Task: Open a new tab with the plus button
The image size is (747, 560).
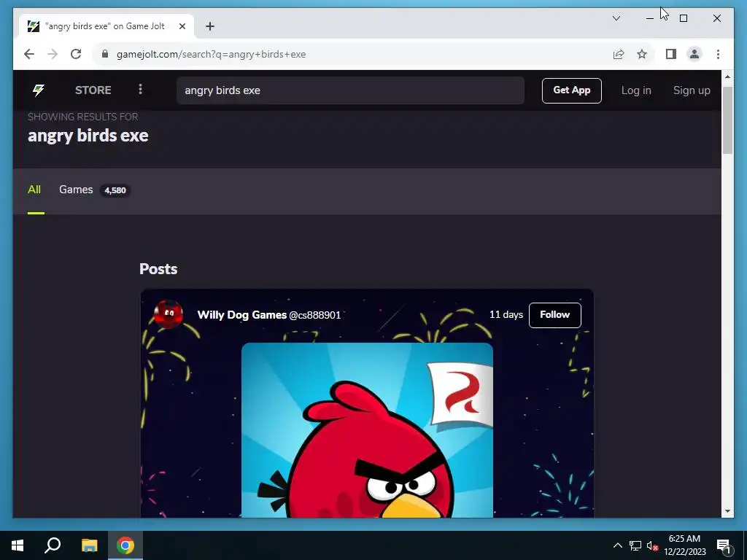Action: 210,26
